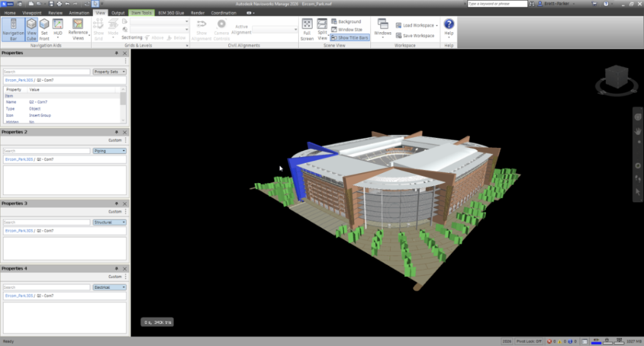Select the Item Tools tab
This screenshot has height=346, width=644.
coord(142,13)
